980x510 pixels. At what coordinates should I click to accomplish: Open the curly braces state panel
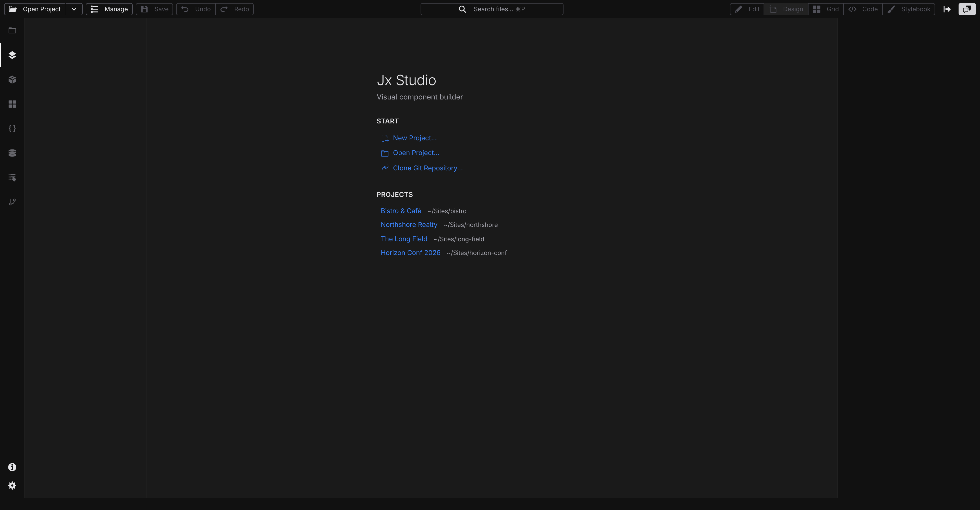point(12,129)
